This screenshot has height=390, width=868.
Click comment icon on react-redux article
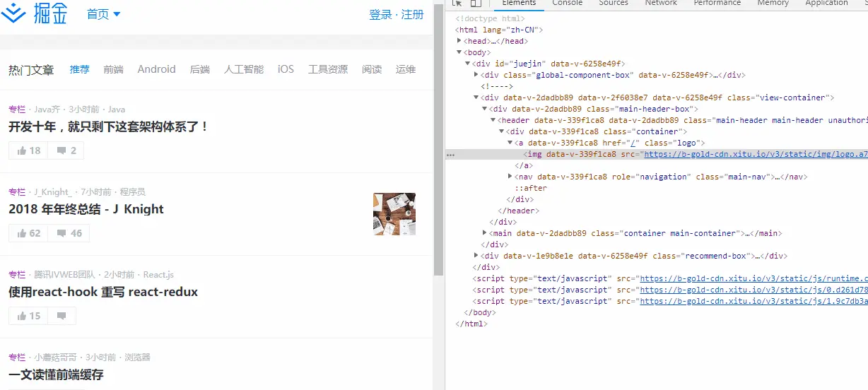[x=61, y=316]
